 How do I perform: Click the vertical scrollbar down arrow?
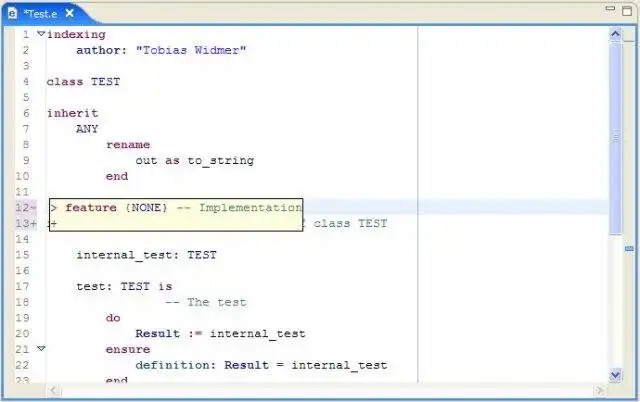click(616, 375)
